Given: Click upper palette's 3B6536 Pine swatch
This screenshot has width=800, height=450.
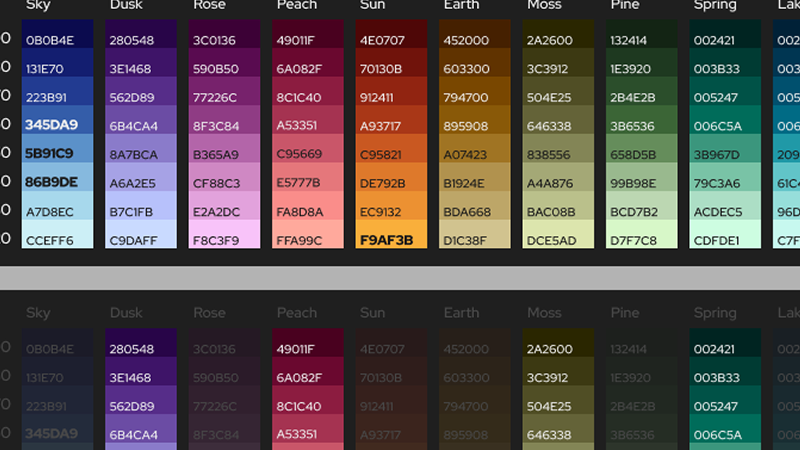Looking at the screenshot, I should (x=642, y=120).
